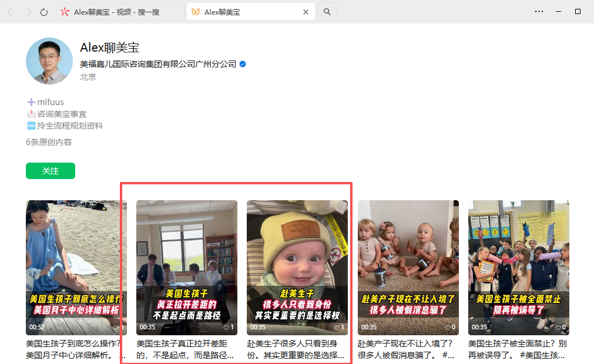Open the profile avatar photo
This screenshot has width=594, height=364.
pos(49,61)
